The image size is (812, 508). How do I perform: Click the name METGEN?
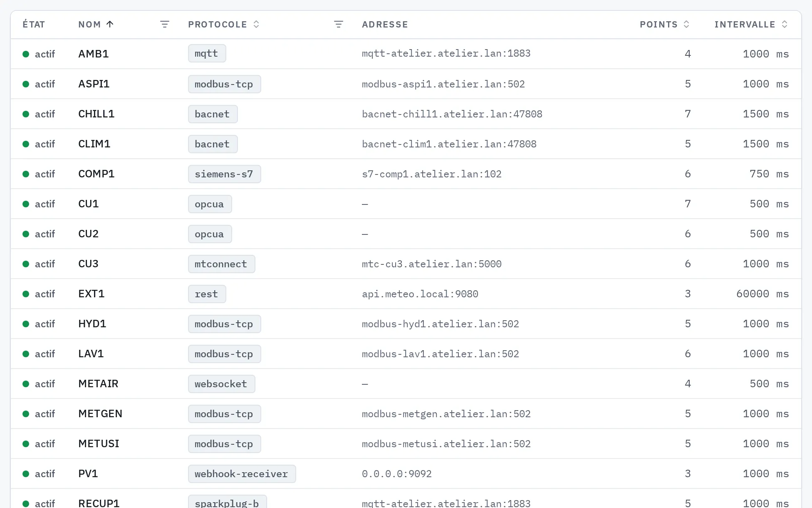tap(100, 414)
